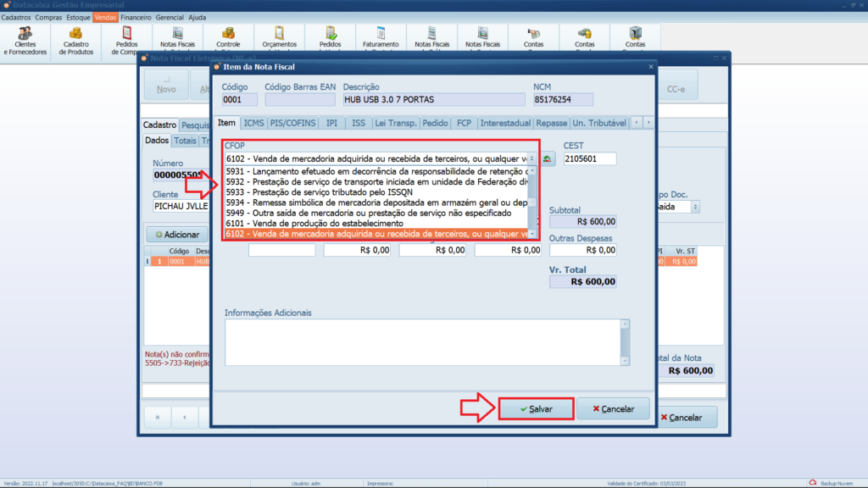868x488 pixels.
Task: Open the Tipo Doc. dropdown showing Saída
Action: click(x=696, y=207)
